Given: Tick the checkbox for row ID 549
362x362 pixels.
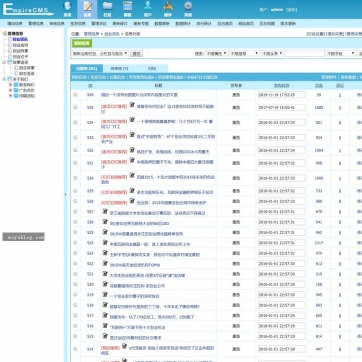Looking at the screenshot, I should (x=75, y=95).
